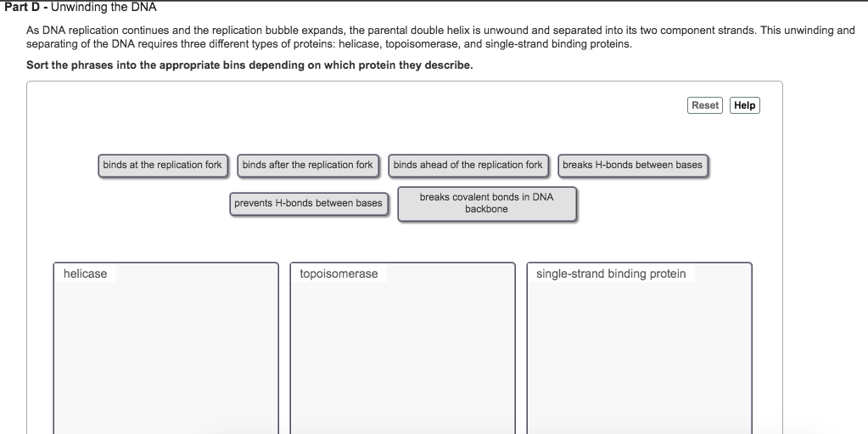Click the bold 'Sort the phrases' instruction text
Screen dimensions: 868x434
click(249, 65)
